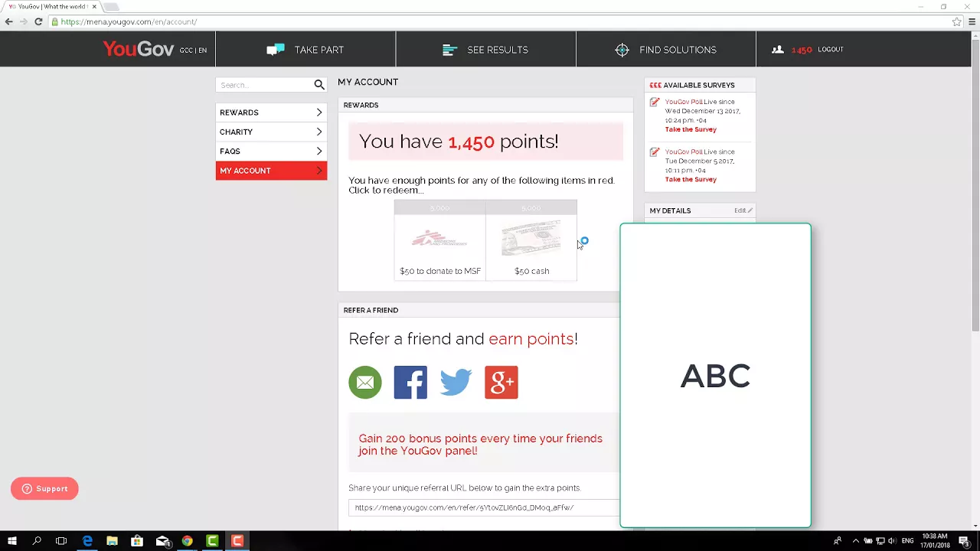Open the See Results menu

pos(485,50)
